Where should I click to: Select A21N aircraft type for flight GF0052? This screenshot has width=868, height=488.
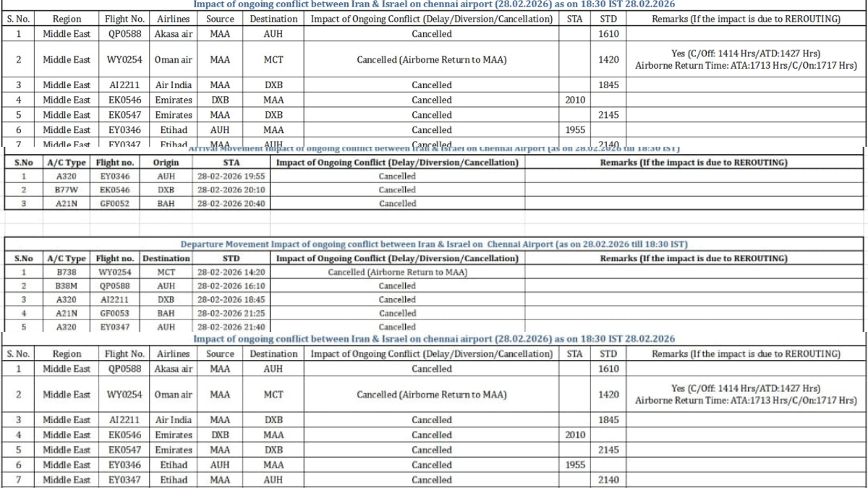click(x=66, y=204)
